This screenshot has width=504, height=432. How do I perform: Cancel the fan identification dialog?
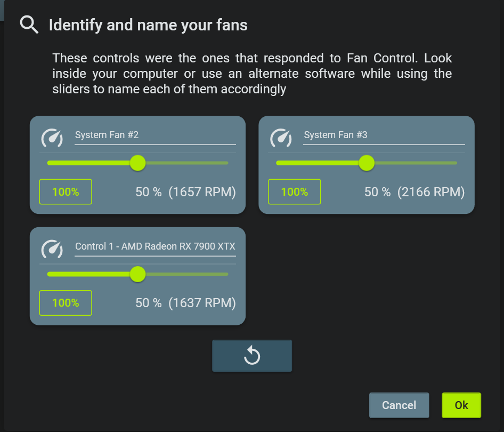click(399, 405)
